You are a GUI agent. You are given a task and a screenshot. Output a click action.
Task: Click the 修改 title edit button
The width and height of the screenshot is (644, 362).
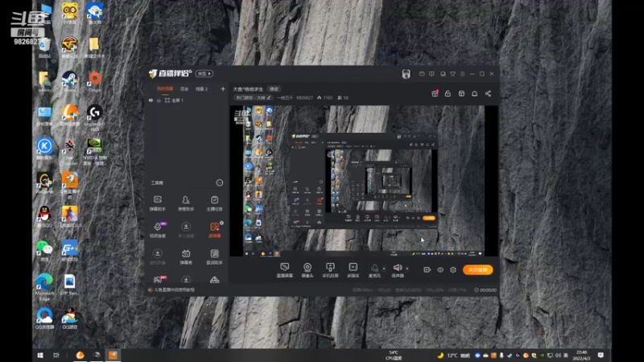coord(274,89)
